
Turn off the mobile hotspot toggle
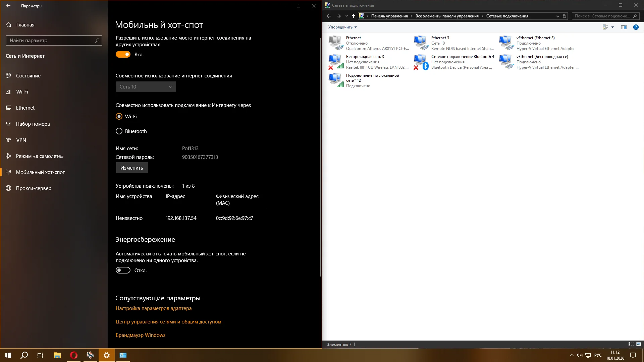tap(123, 54)
